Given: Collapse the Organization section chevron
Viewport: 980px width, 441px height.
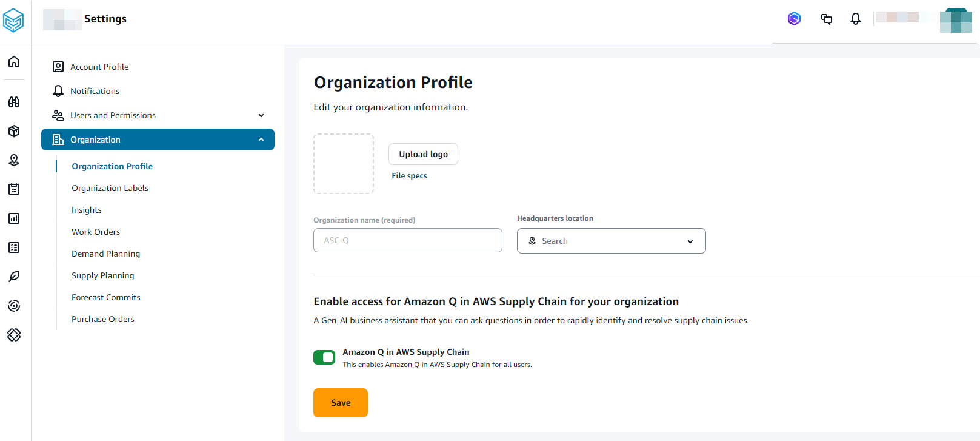Looking at the screenshot, I should [261, 140].
